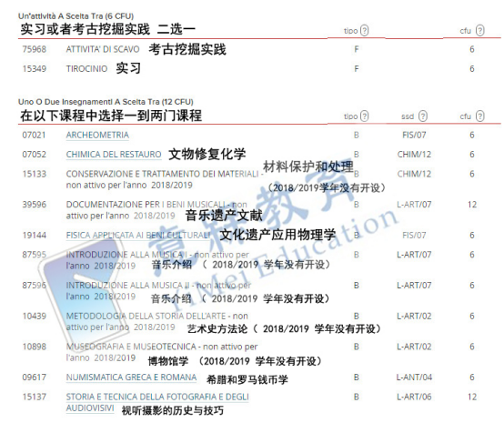Click course code 15349

[x=34, y=69]
